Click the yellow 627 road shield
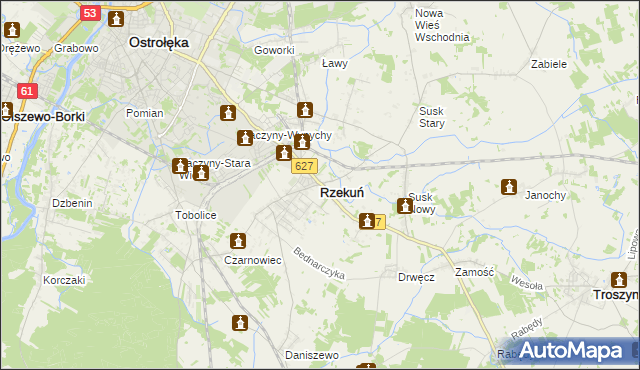 (304, 166)
